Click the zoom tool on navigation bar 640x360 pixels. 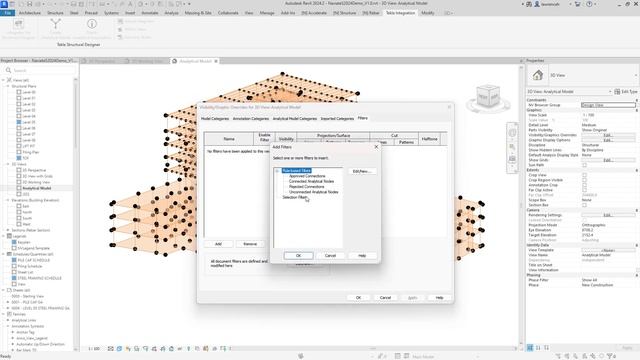[x=512, y=147]
